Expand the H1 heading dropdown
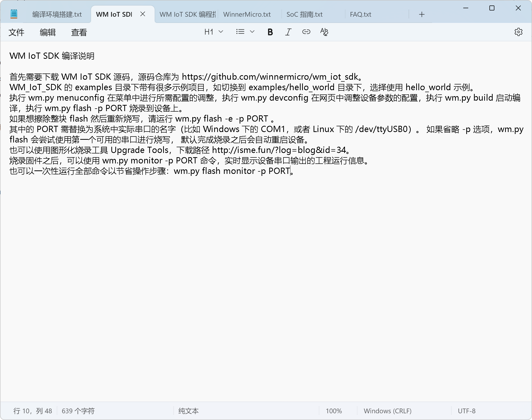The width and height of the screenshot is (532, 420). (213, 32)
